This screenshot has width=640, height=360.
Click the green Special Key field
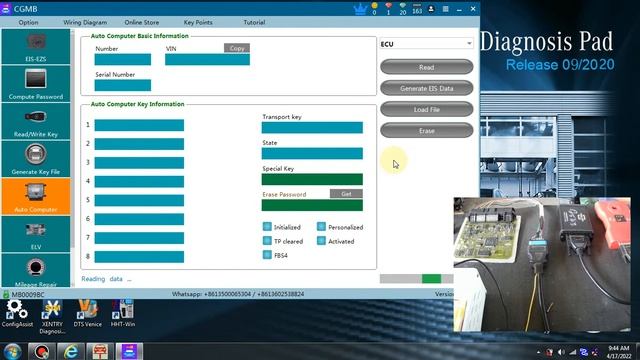(x=312, y=179)
